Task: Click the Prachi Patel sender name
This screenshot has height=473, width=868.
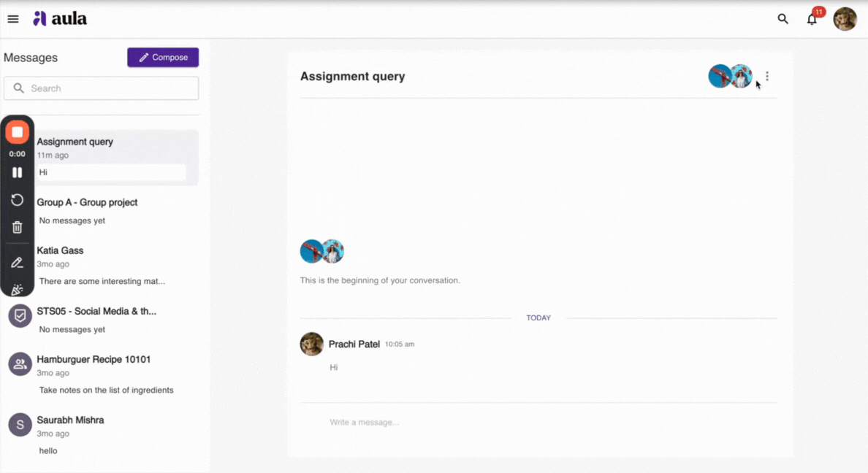Action: [x=354, y=344]
